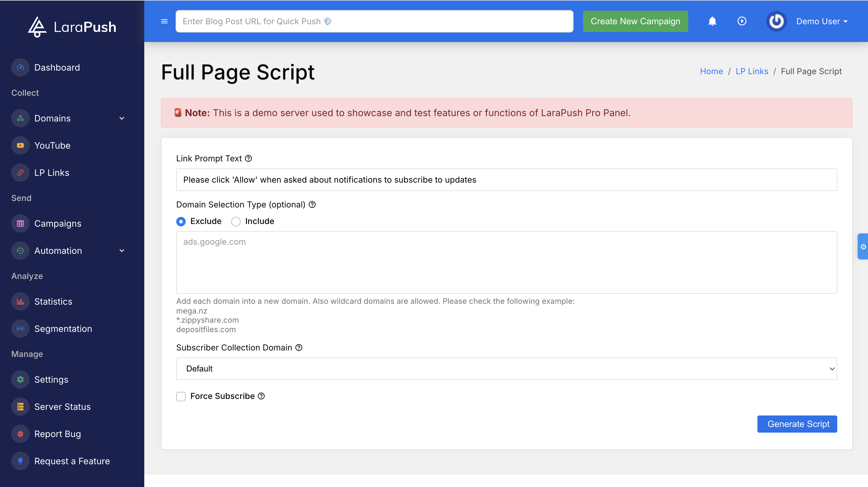Expand the Automation submenu chevron
The image size is (868, 487).
122,251
